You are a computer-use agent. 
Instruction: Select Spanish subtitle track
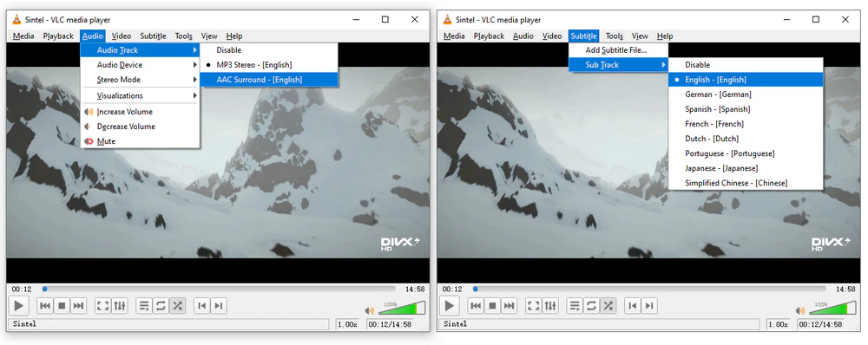point(746,109)
